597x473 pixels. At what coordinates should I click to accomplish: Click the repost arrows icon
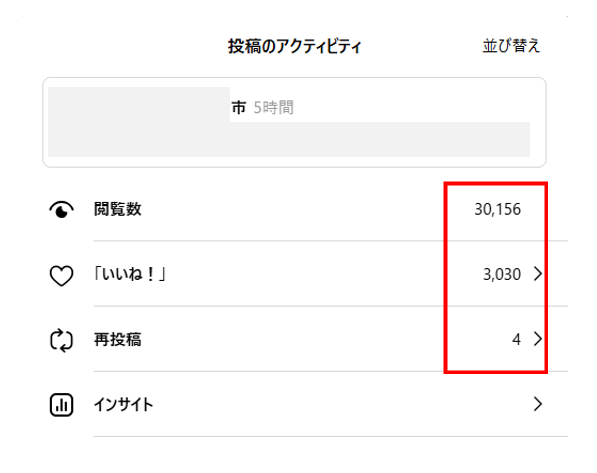click(61, 340)
